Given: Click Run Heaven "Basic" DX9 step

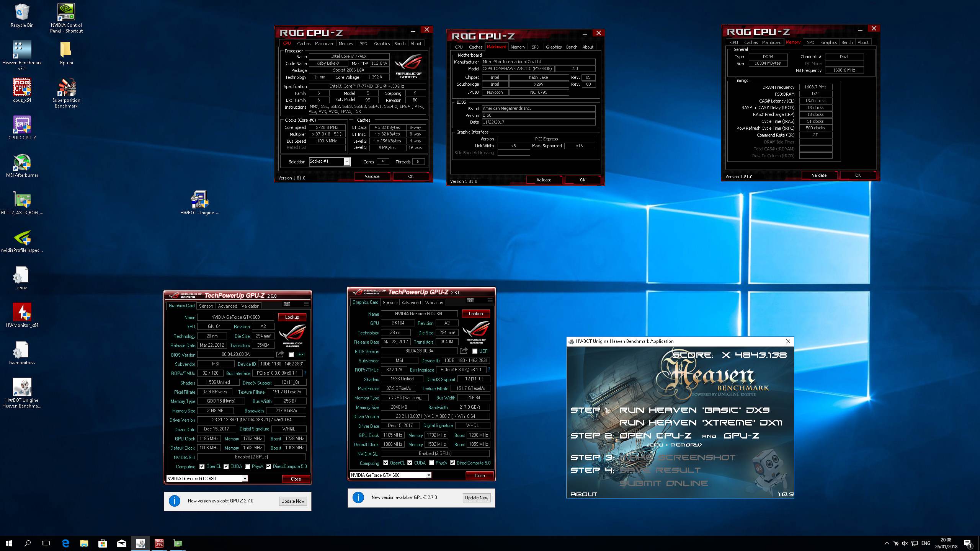Looking at the screenshot, I should tap(694, 410).
